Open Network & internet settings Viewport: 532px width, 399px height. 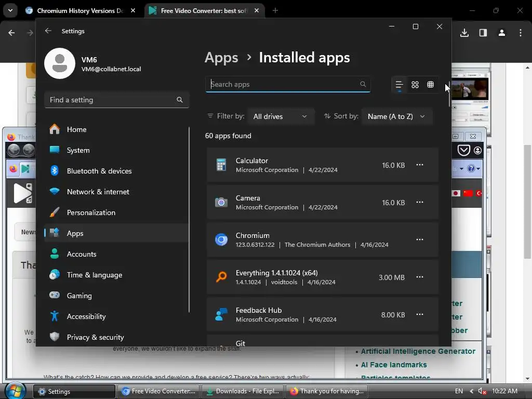(x=117, y=192)
